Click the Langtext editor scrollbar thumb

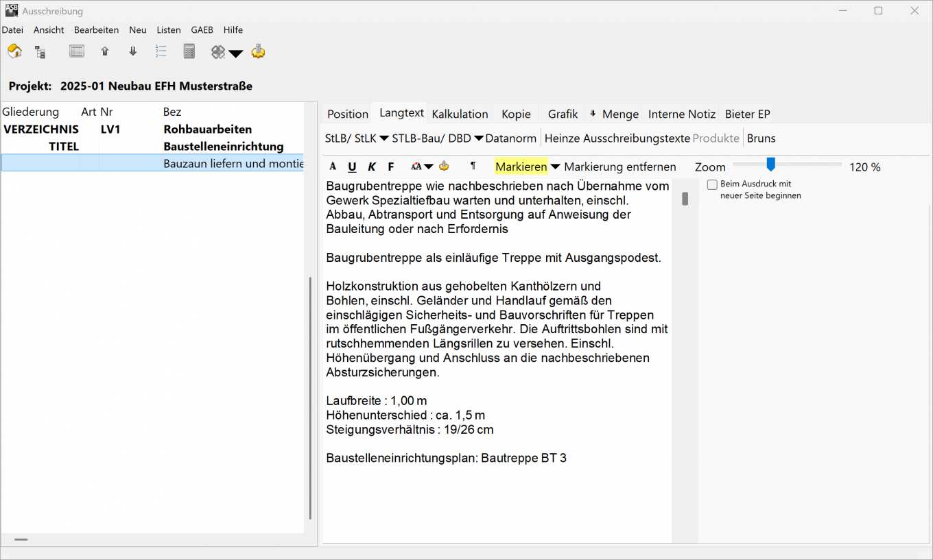pyautogui.click(x=685, y=199)
